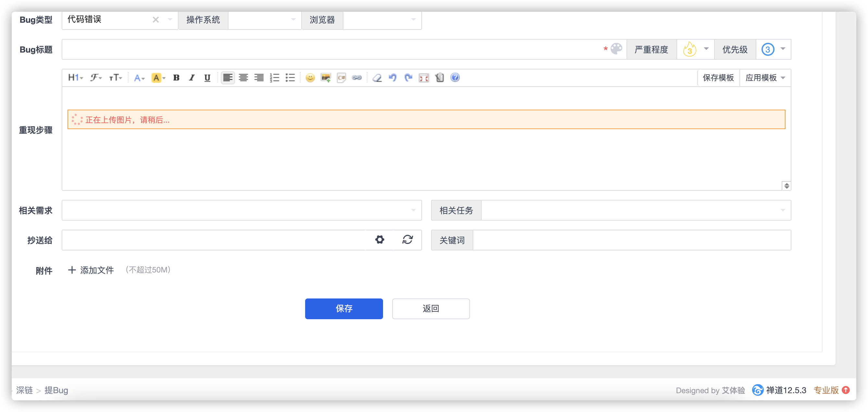Click the 关键词 input field
This screenshot has height=412, width=868.
click(631, 240)
